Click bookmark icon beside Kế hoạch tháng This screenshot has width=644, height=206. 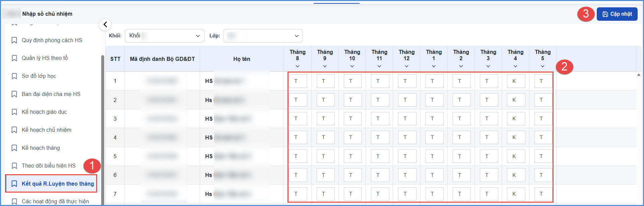coord(14,148)
